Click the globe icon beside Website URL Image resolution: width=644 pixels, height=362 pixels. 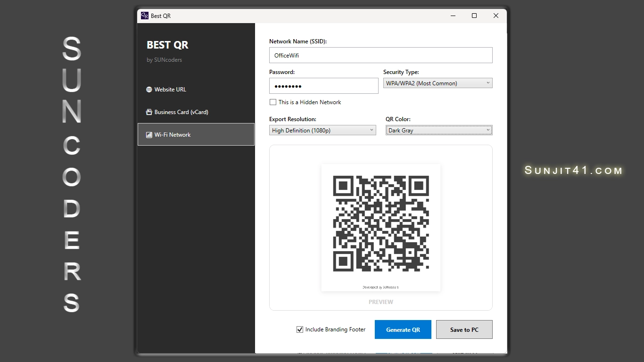pos(149,90)
